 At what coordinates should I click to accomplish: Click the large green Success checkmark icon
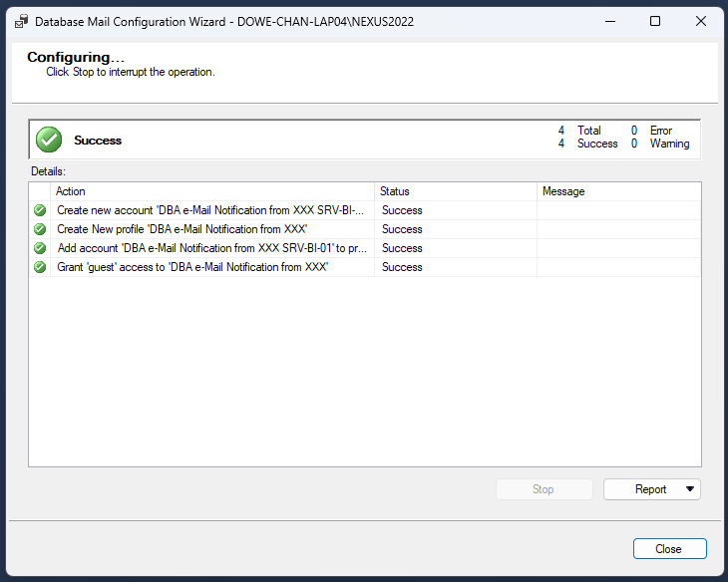tap(49, 141)
